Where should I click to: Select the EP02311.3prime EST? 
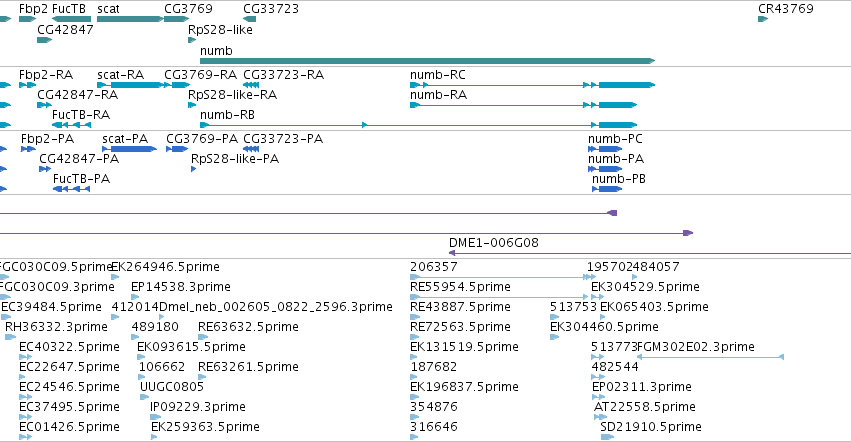click(x=599, y=397)
